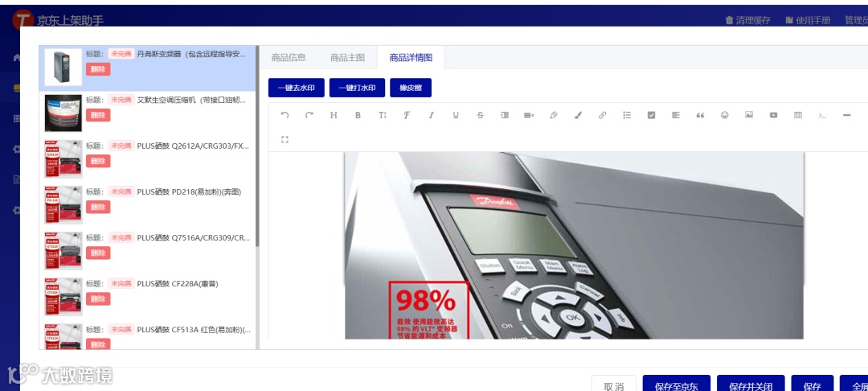Viewport: 868px width, 391px height.
Task: Click the 保存至京东 button
Action: tap(677, 384)
